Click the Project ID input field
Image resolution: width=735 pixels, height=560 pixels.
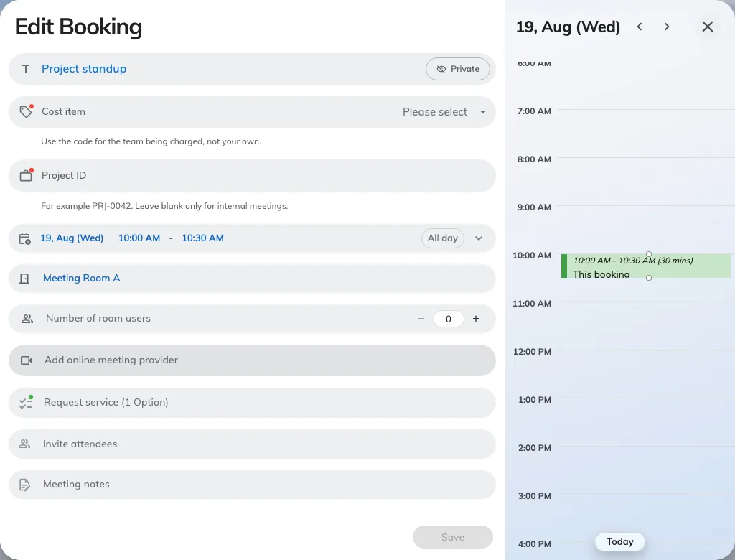[x=252, y=175]
